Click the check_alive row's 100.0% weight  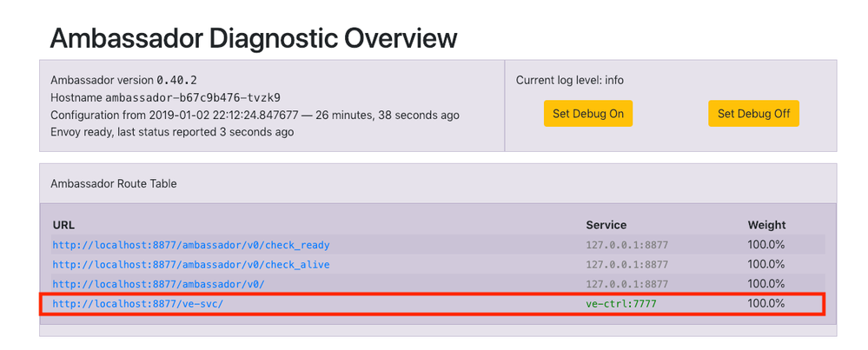(766, 264)
